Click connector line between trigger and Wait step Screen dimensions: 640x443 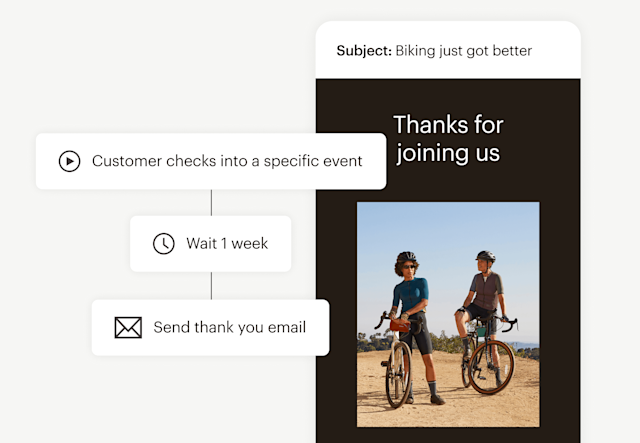click(211, 202)
